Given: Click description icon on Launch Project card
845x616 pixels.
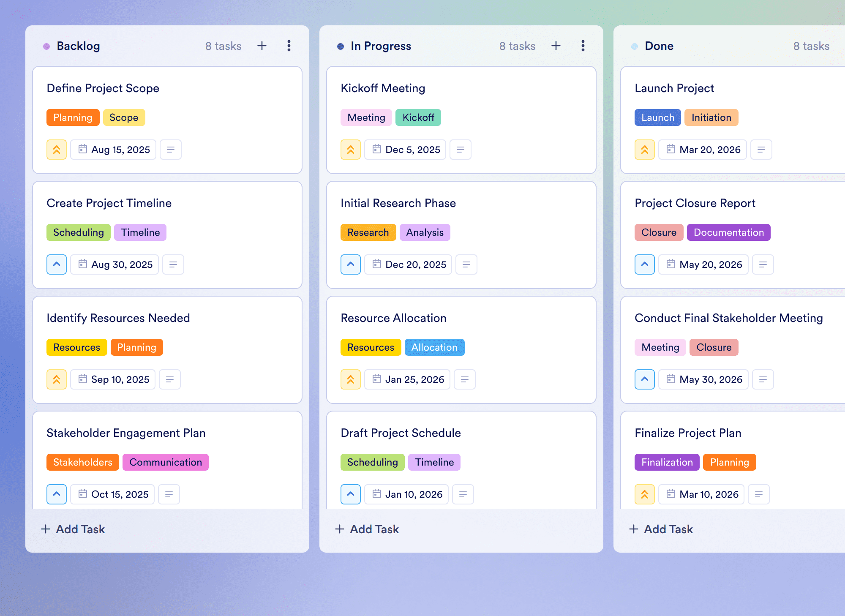Looking at the screenshot, I should tap(761, 150).
